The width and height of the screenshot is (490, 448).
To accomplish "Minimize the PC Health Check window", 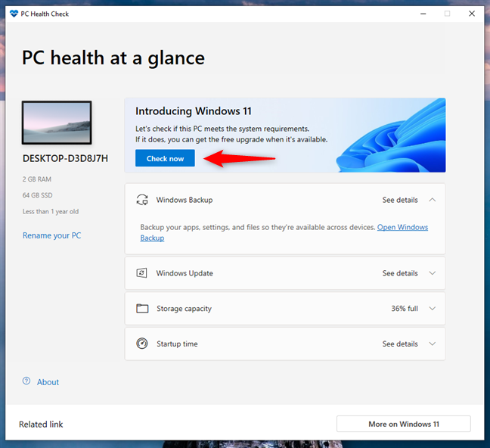I will coord(423,14).
